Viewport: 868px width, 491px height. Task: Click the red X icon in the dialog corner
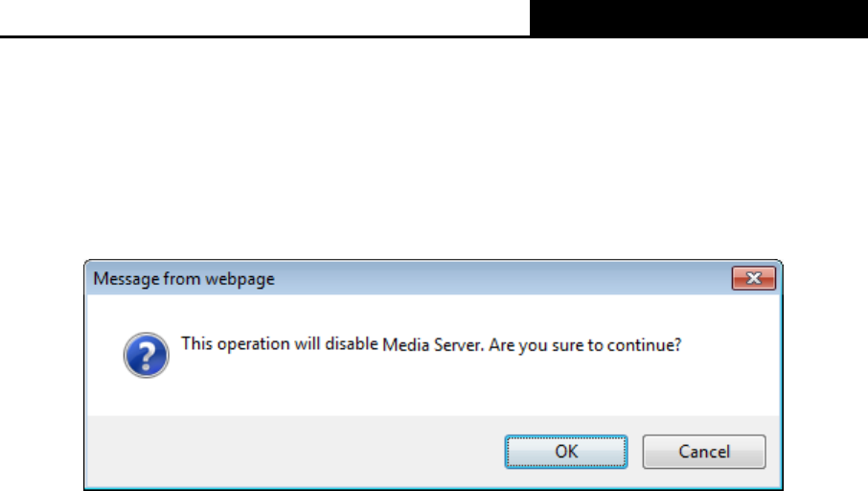pyautogui.click(x=753, y=279)
